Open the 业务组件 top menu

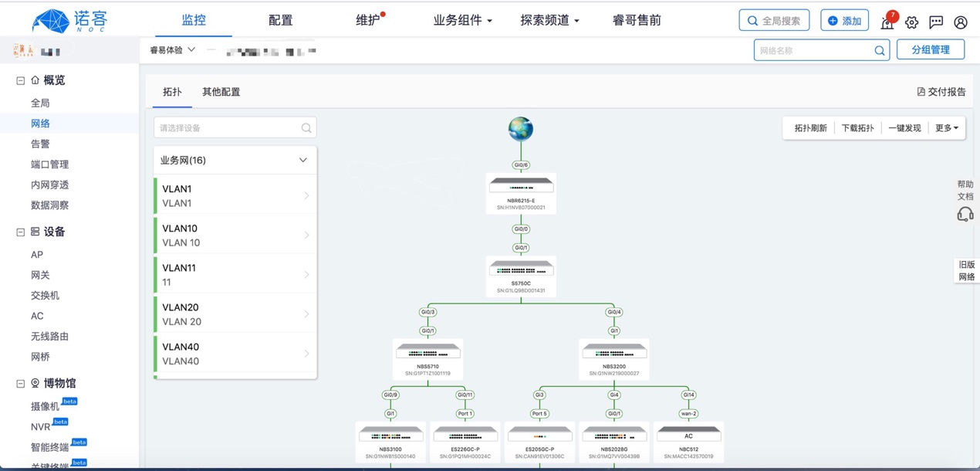click(x=462, y=20)
